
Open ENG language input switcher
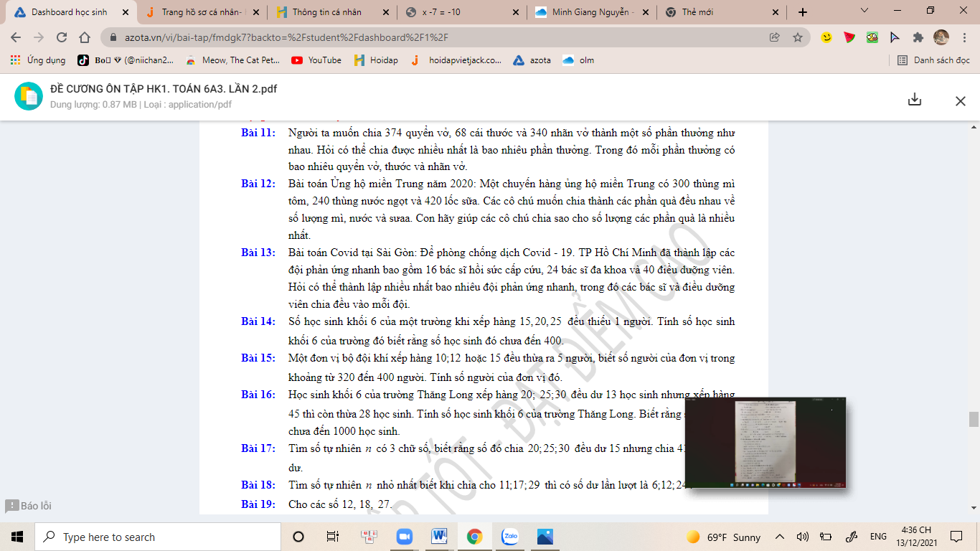point(878,537)
